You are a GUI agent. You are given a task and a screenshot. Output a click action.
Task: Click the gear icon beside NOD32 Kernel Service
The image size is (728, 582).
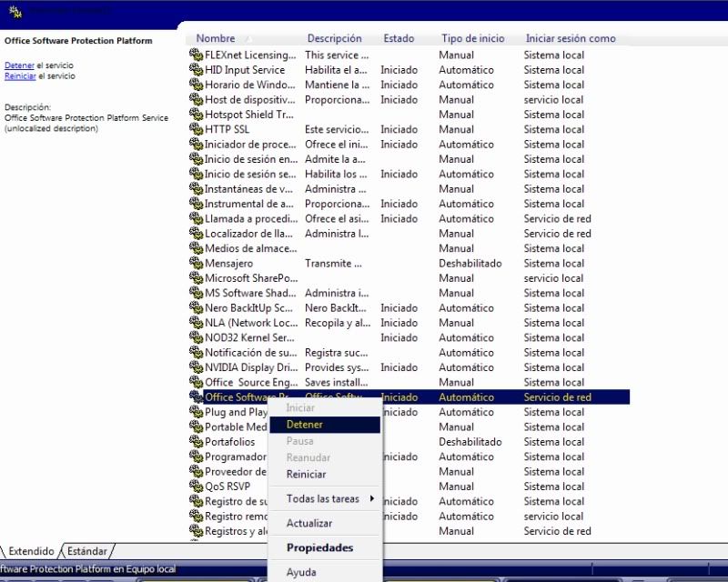pyautogui.click(x=196, y=337)
